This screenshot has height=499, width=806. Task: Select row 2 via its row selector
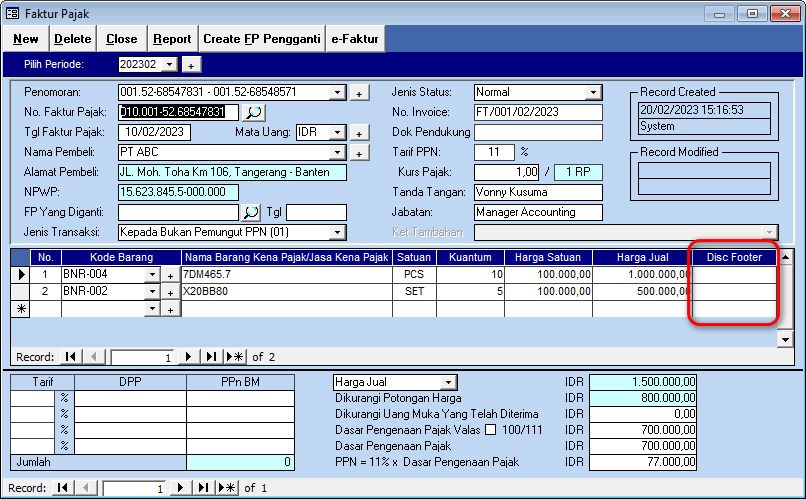point(20,291)
